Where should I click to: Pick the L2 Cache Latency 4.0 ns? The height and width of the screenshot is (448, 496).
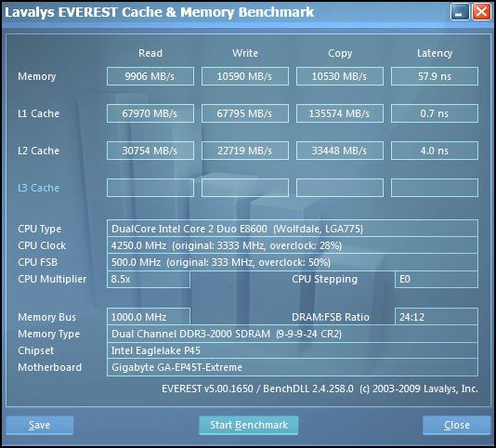(435, 151)
